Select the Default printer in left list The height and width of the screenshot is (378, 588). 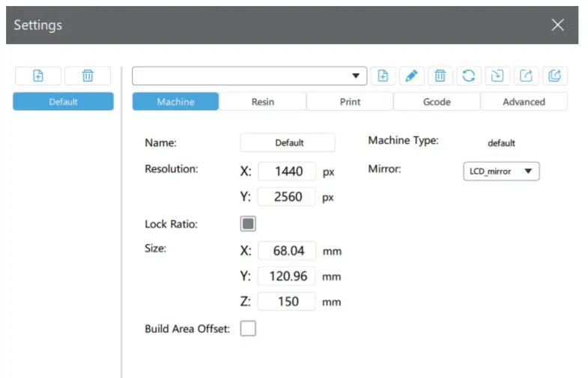pyautogui.click(x=63, y=102)
